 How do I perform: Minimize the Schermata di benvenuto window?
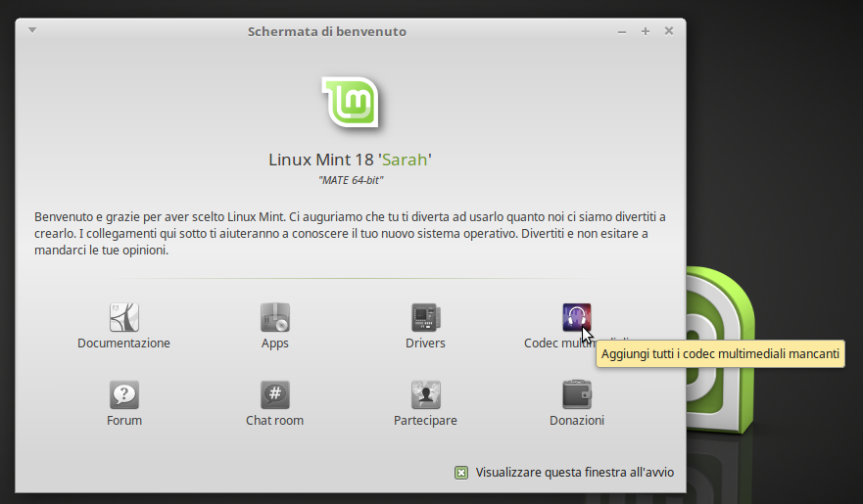pyautogui.click(x=622, y=32)
